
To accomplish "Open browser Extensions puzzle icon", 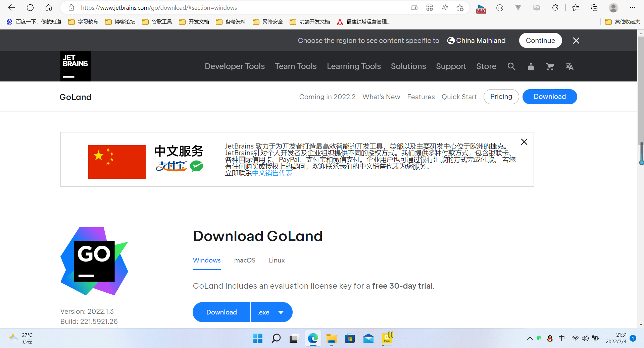I will click(555, 7).
